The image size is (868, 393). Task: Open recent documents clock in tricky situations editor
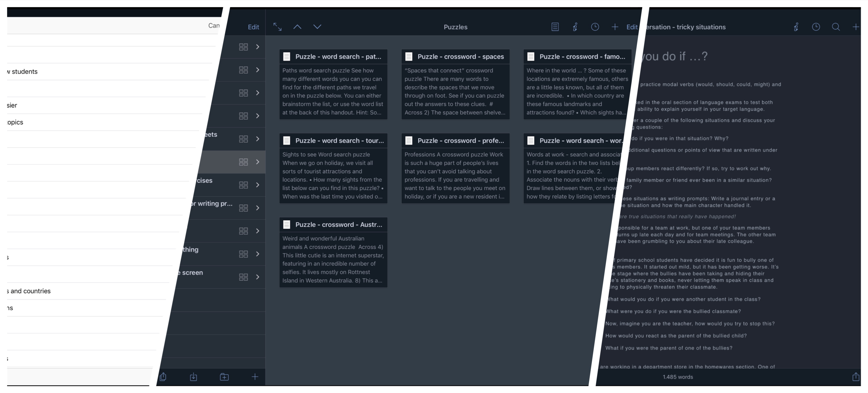816,27
